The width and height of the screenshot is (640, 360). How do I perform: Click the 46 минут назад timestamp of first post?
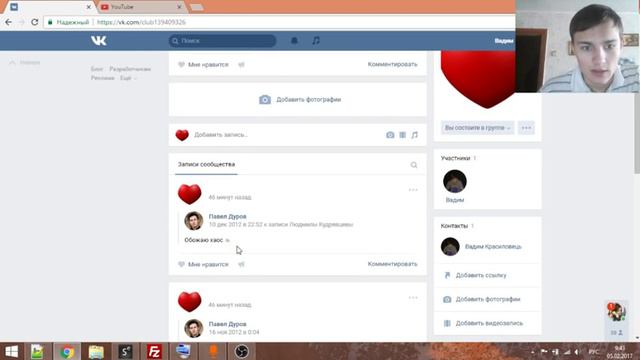point(230,197)
